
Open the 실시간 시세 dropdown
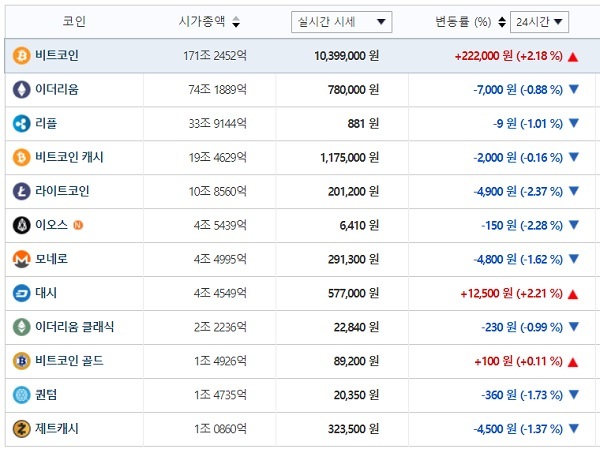341,22
